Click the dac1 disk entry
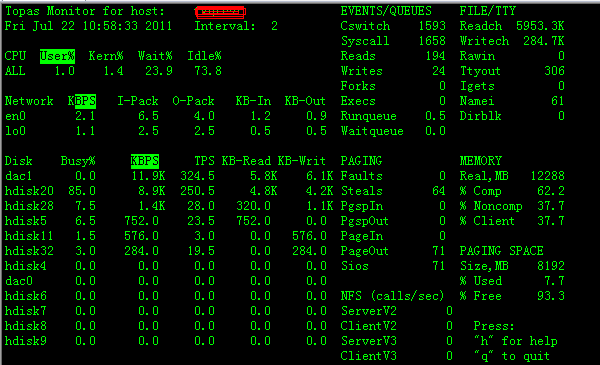The height and width of the screenshot is (365, 600). (18, 176)
